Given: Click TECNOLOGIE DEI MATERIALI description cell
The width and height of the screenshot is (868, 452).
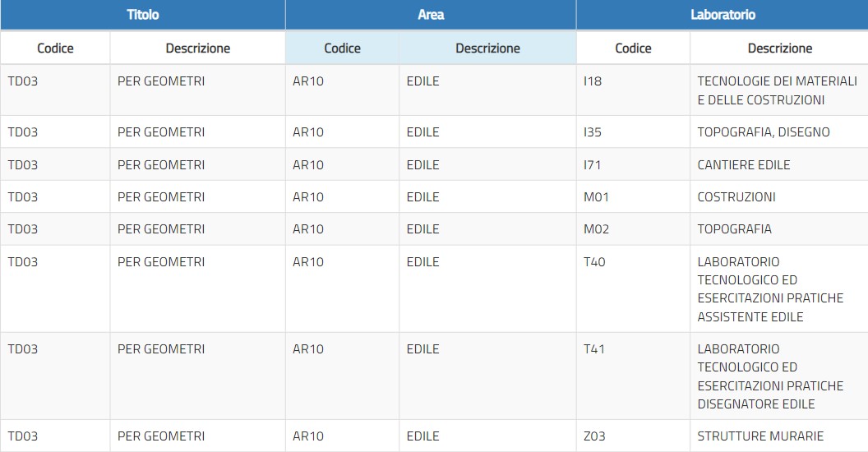Looking at the screenshot, I should [779, 90].
